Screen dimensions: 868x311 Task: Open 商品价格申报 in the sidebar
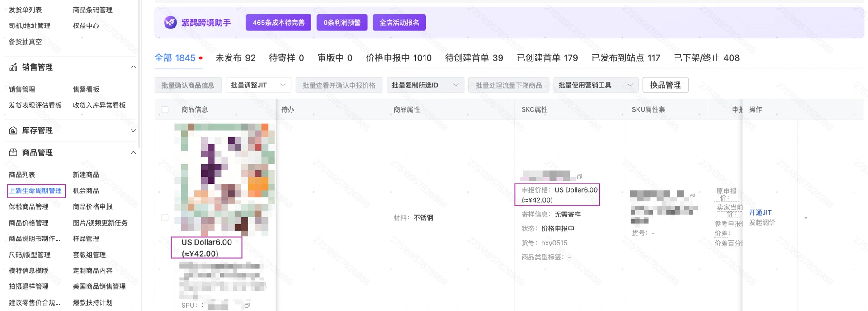tap(93, 207)
